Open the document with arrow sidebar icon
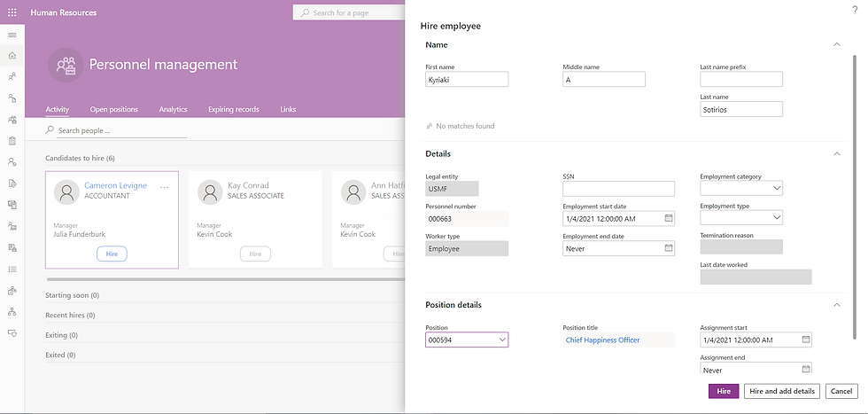The height and width of the screenshot is (414, 868). pyautogui.click(x=12, y=184)
